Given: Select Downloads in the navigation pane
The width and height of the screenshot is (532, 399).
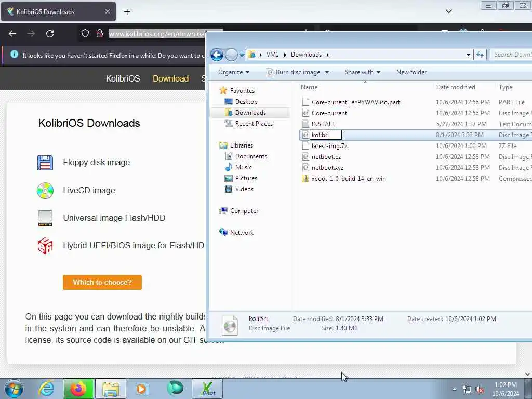Looking at the screenshot, I should 250,113.
